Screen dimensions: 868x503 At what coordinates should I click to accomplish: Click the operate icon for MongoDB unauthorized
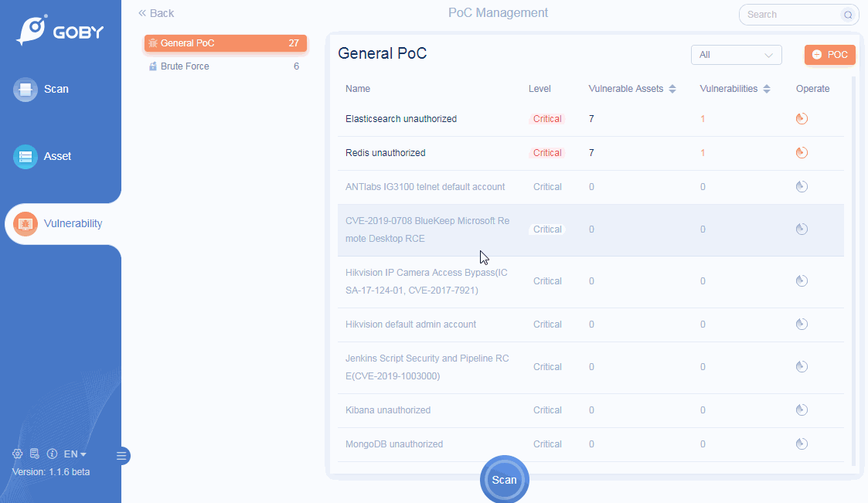[x=802, y=444]
